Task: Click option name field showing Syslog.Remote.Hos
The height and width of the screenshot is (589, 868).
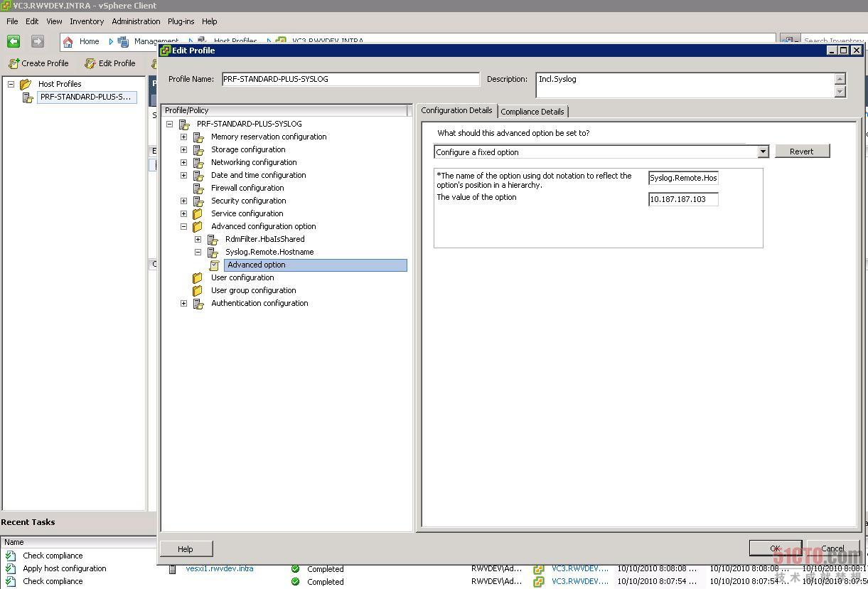Action: [683, 178]
